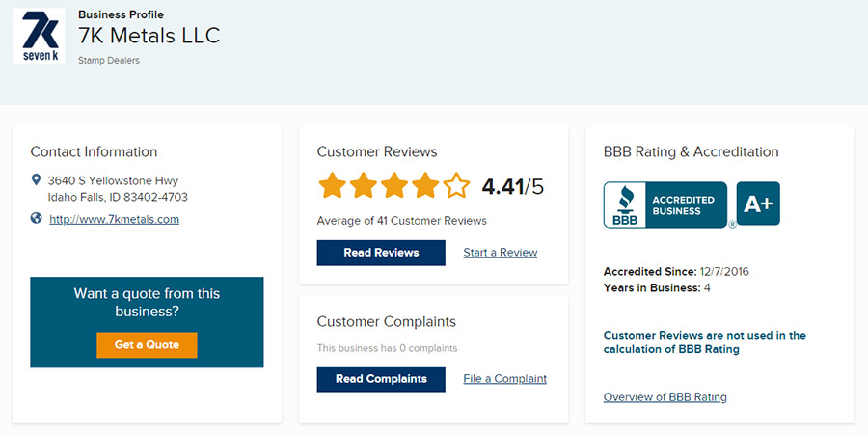Click the orange Get a Quote button

point(147,344)
